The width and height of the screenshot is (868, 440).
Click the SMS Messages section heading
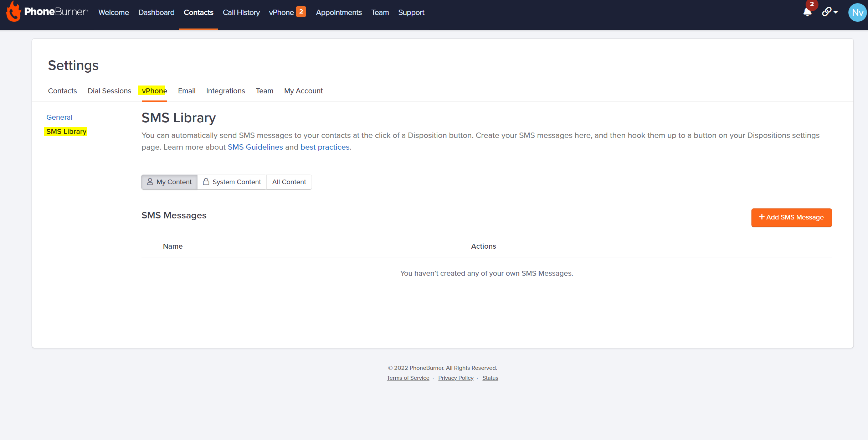(174, 216)
